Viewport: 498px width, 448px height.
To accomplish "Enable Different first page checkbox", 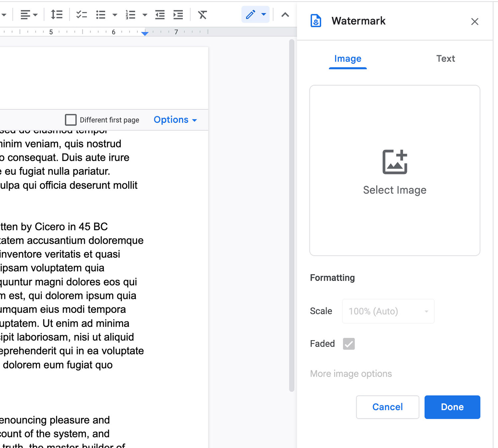I will (71, 120).
